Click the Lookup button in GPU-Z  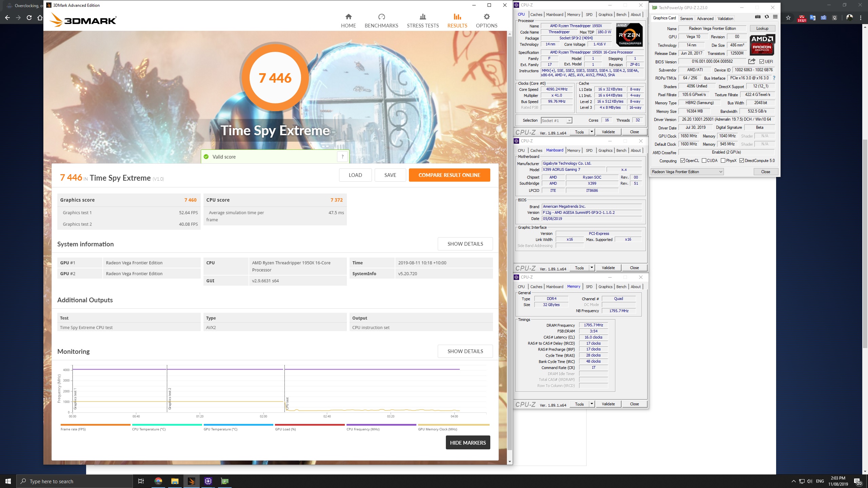coord(762,28)
